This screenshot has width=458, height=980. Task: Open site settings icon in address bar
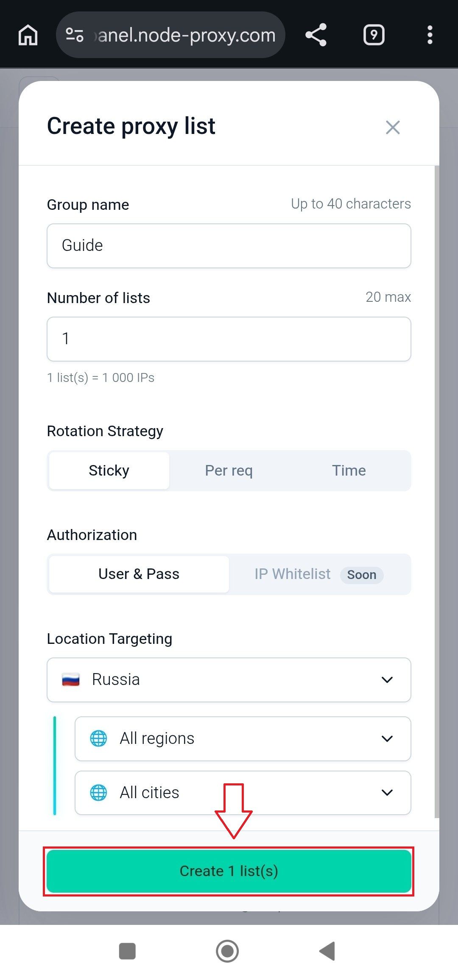75,35
